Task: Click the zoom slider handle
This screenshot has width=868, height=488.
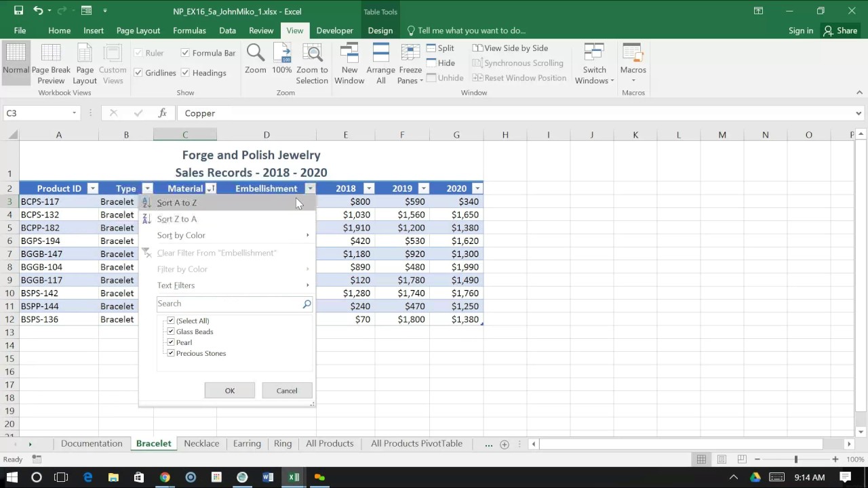Action: coord(795,460)
